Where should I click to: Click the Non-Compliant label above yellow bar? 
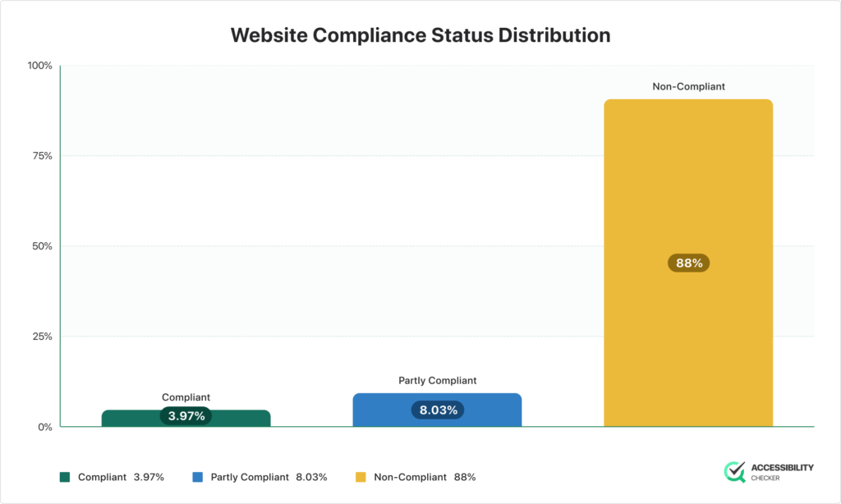(688, 86)
